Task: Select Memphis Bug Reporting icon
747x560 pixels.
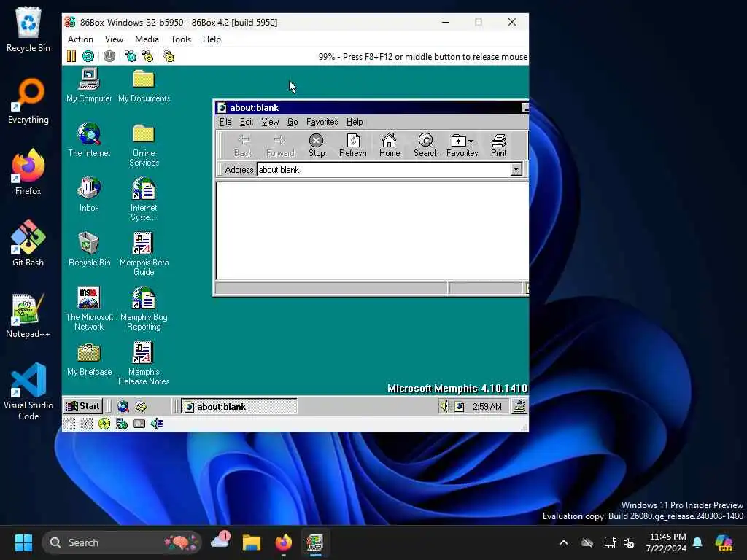Action: click(x=144, y=308)
